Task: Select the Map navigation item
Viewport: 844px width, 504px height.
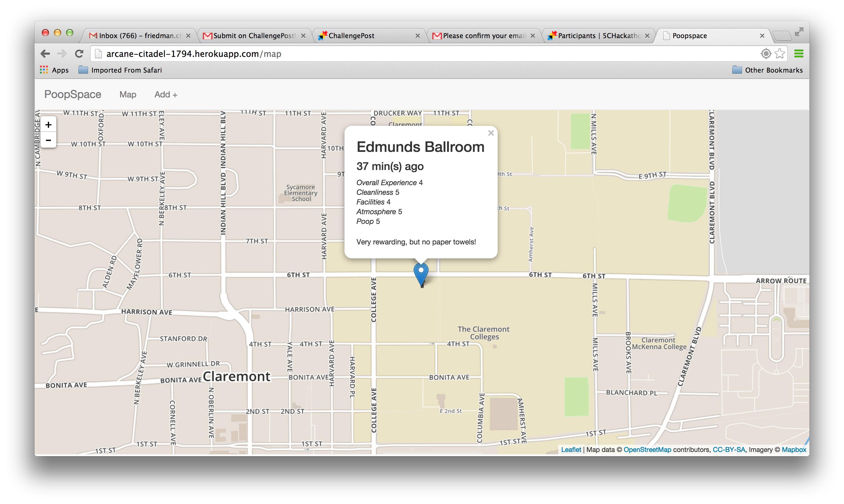Action: pyautogui.click(x=128, y=94)
